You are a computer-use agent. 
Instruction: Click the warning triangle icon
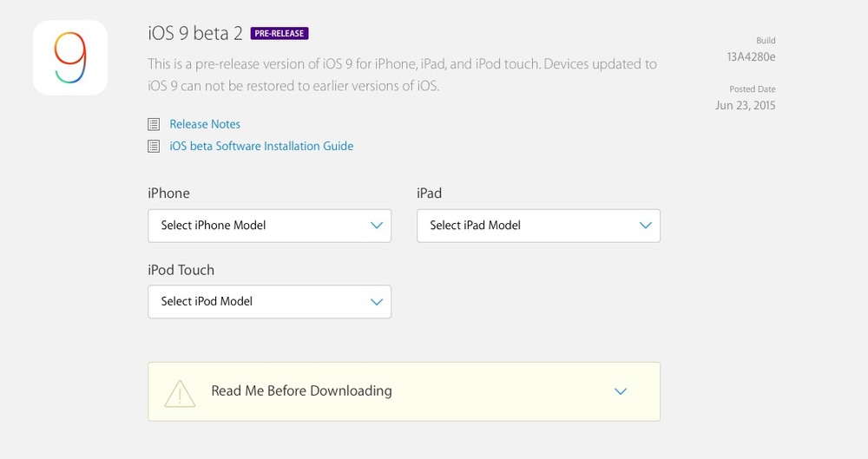(180, 393)
